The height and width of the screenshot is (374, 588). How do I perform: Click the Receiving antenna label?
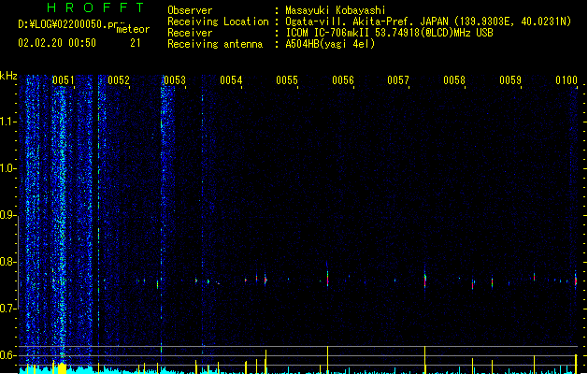(215, 44)
